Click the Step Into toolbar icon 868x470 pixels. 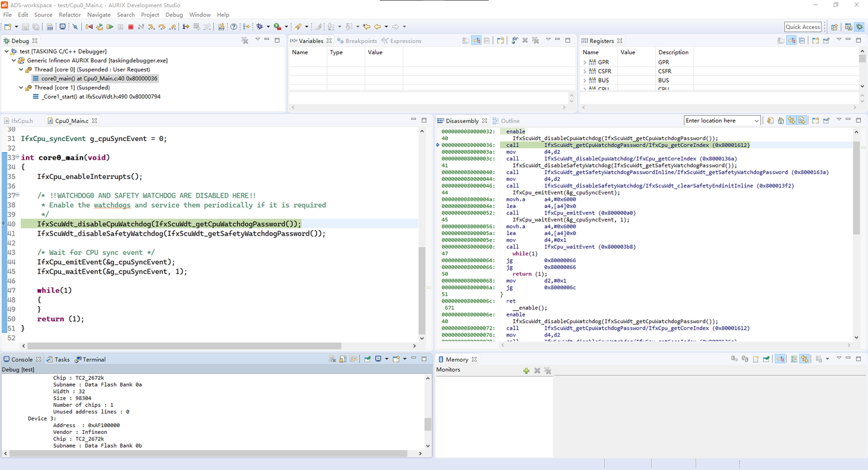tap(151, 27)
